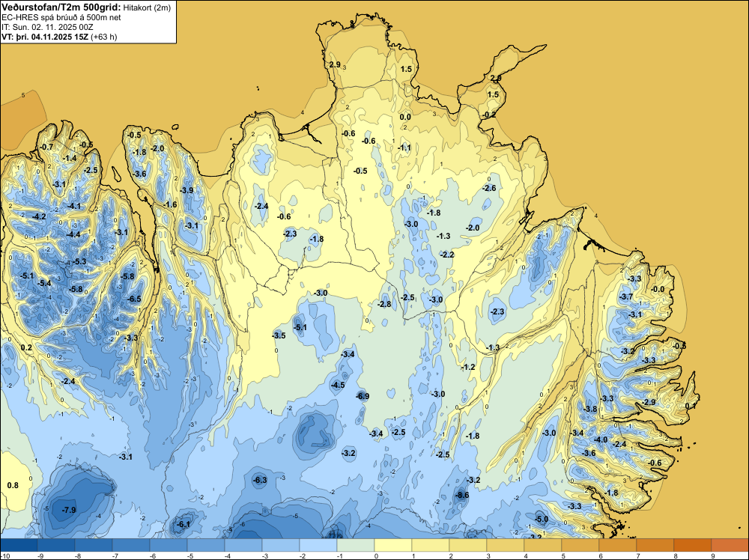
Task: Click the -3.8 temperature label
Action: pos(590,409)
